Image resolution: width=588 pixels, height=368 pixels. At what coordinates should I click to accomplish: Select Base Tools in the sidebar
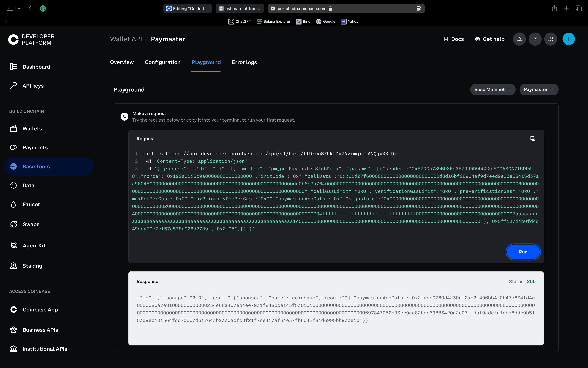pyautogui.click(x=49, y=167)
